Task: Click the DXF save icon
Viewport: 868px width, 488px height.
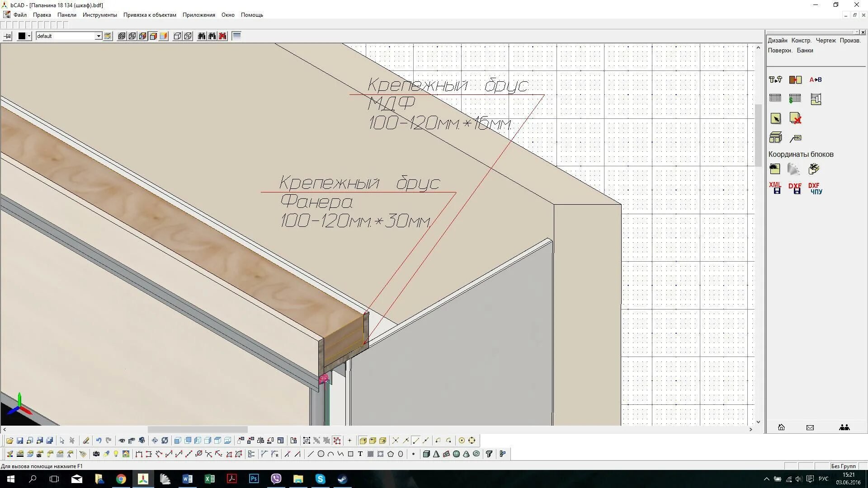Action: tap(795, 188)
